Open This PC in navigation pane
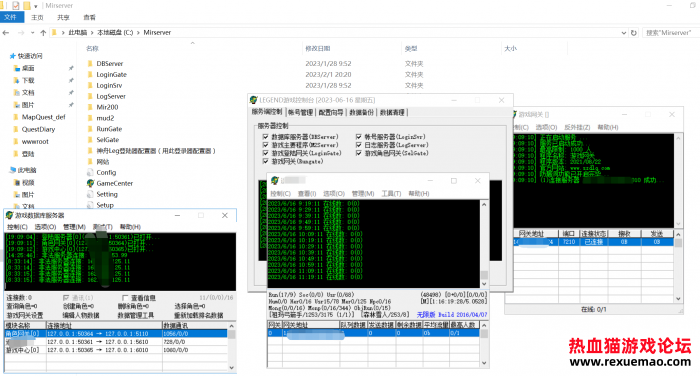Screen dimensions: 700x376 point(27,170)
